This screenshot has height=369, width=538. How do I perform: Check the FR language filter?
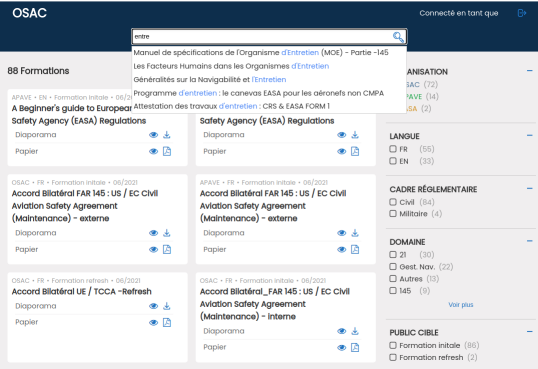click(393, 149)
